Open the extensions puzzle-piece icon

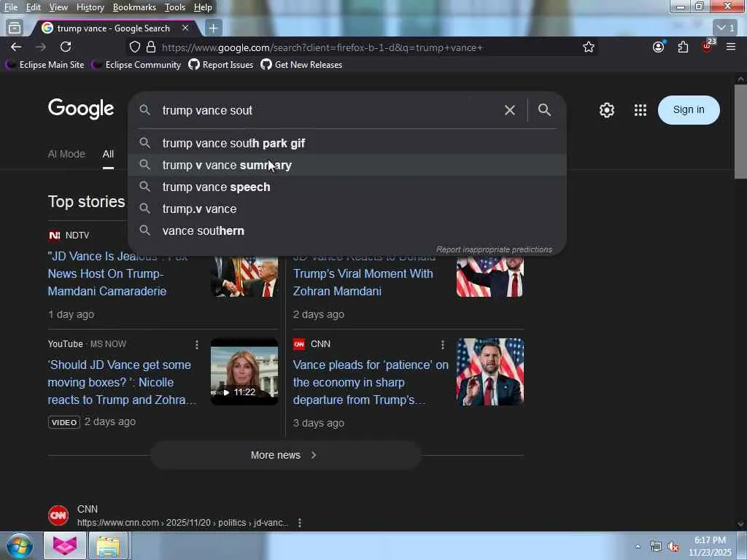(x=683, y=47)
